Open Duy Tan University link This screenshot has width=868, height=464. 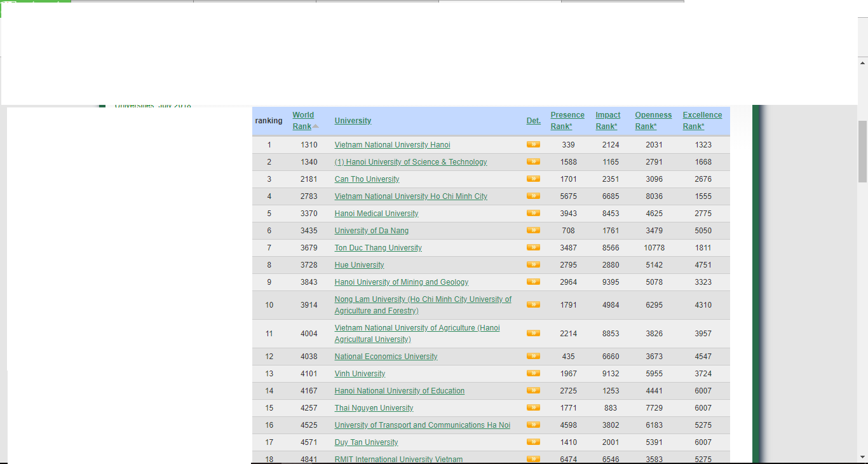[x=366, y=442]
